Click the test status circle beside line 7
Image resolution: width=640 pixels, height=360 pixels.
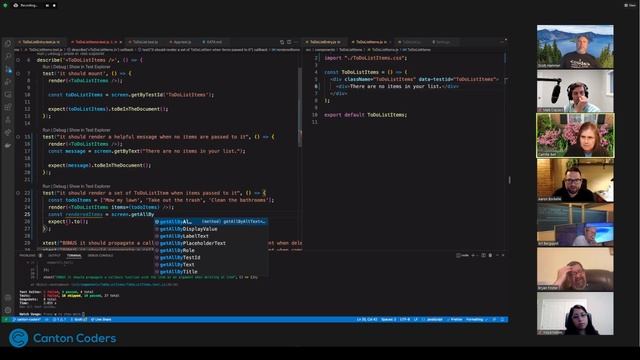18,73
